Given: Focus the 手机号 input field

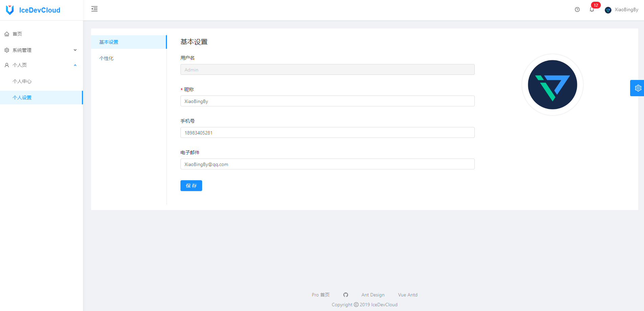Looking at the screenshot, I should (327, 132).
